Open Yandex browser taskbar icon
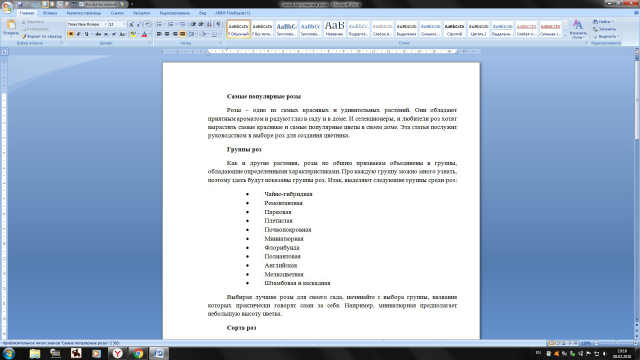The height and width of the screenshot is (360, 640). (x=117, y=353)
